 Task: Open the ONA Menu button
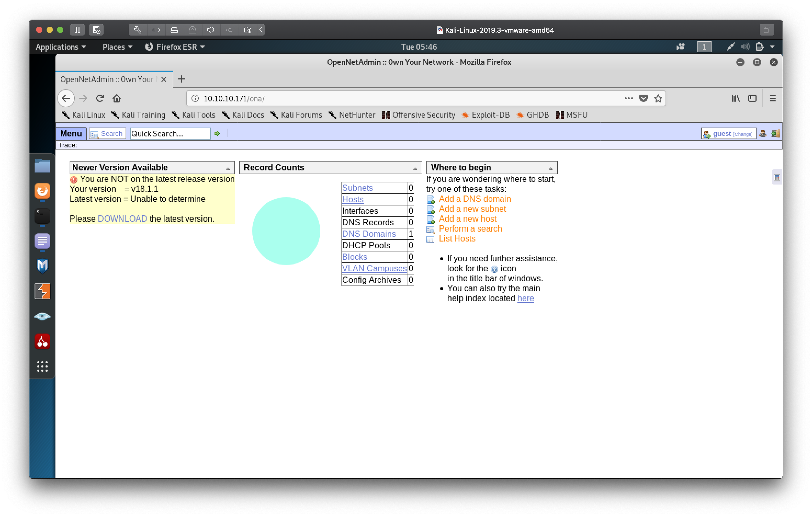(71, 134)
